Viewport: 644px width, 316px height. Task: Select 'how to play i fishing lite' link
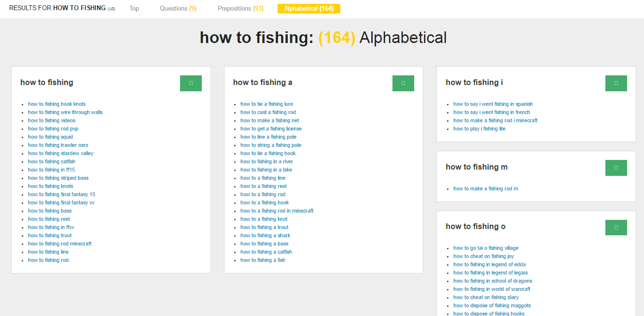(x=479, y=129)
